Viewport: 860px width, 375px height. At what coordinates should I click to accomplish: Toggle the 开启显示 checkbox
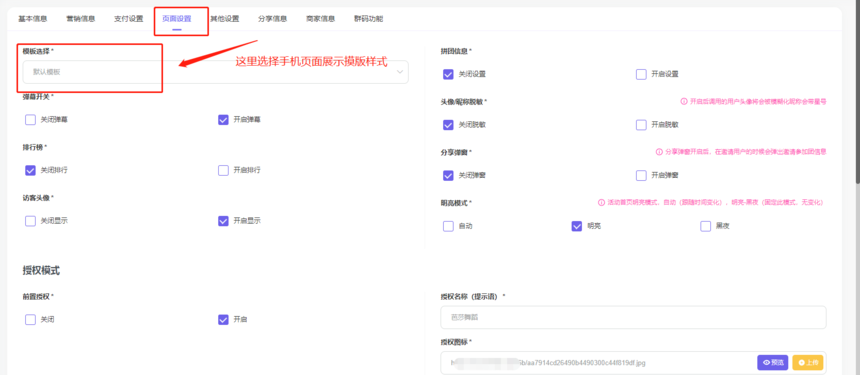(223, 220)
